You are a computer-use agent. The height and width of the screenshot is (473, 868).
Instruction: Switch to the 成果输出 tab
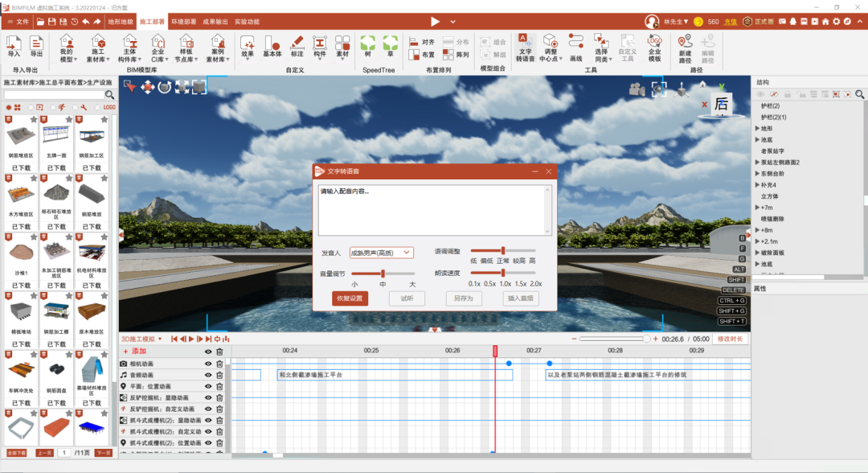(x=215, y=22)
